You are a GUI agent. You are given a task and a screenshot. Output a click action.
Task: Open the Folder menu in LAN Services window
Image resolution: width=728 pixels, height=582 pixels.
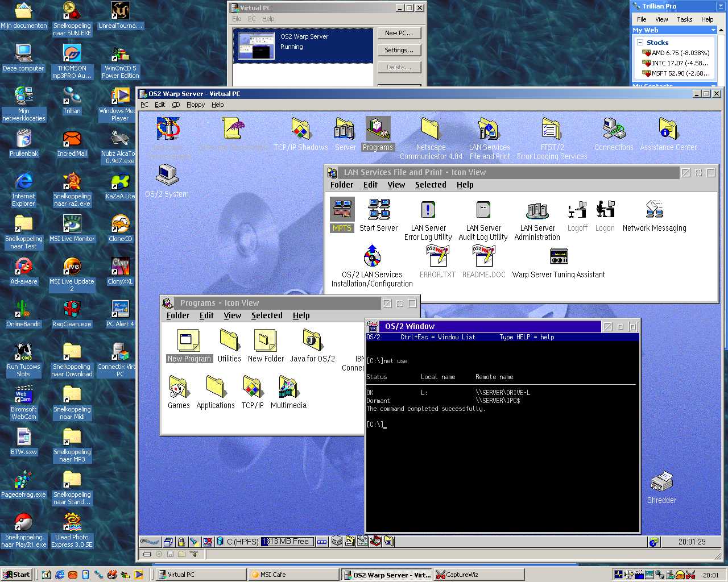coord(341,185)
